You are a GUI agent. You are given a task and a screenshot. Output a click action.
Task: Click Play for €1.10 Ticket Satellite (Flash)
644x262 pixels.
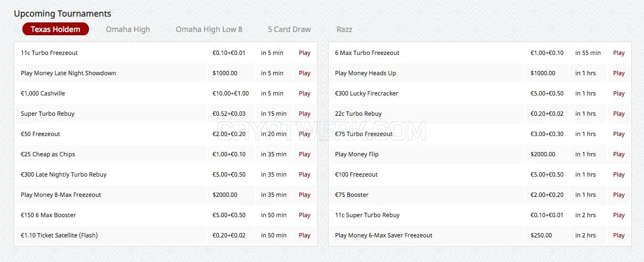(305, 235)
